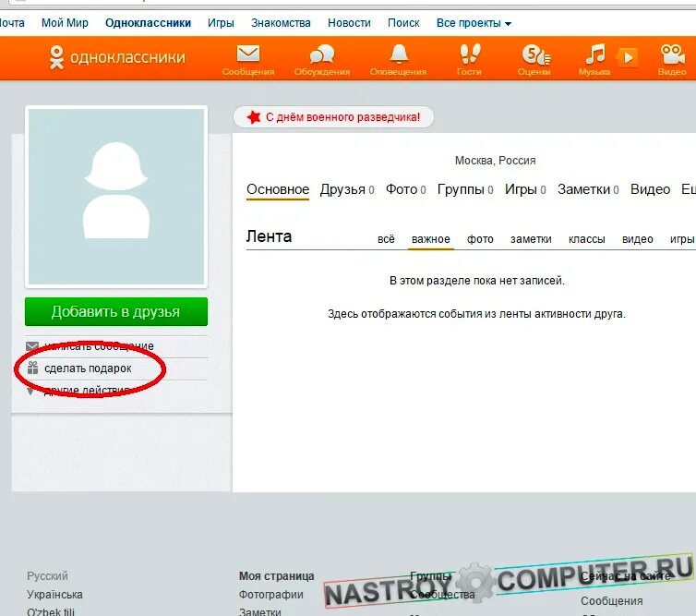Open the Все проекты dropdown
The image size is (696, 616).
point(474,23)
